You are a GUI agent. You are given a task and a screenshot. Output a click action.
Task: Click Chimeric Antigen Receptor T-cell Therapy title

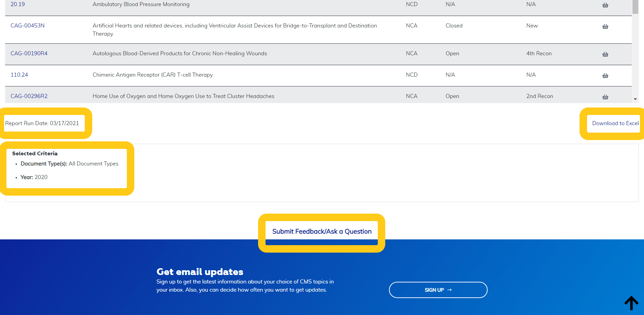click(x=153, y=75)
